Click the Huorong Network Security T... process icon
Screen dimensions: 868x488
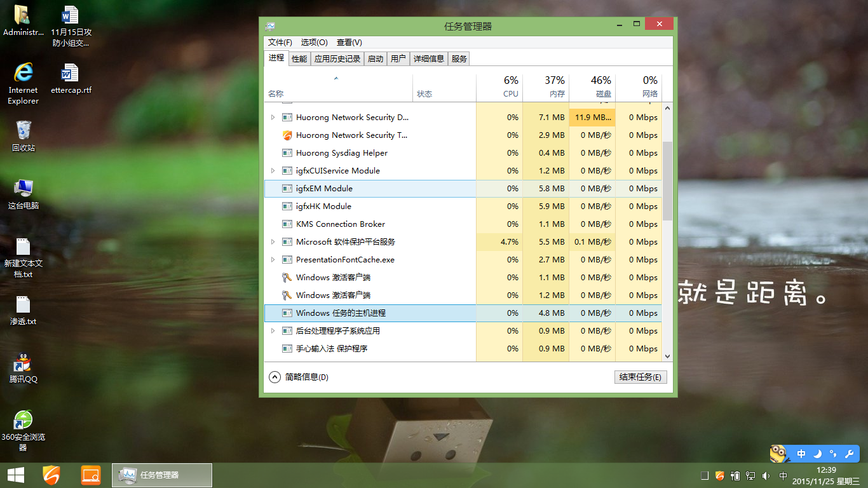coord(287,135)
